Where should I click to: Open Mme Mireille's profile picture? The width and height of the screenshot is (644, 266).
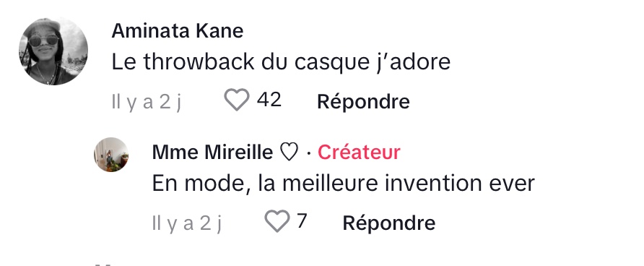tap(111, 155)
